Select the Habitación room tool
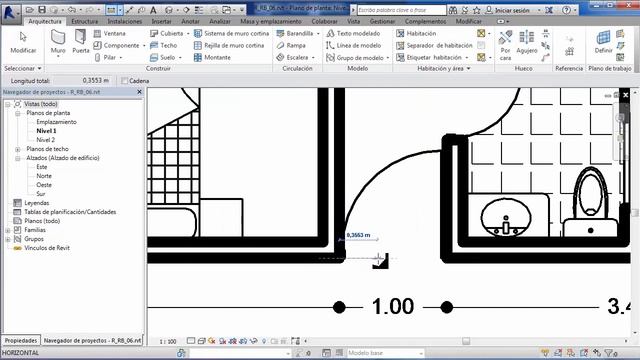Image resolution: width=640 pixels, height=360 pixels. click(x=416, y=33)
